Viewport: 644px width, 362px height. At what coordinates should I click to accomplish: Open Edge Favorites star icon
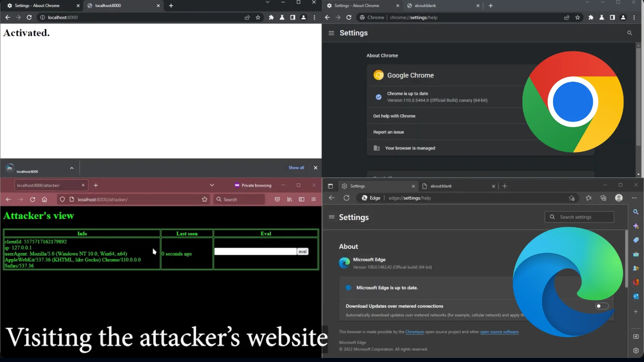pyautogui.click(x=589, y=198)
